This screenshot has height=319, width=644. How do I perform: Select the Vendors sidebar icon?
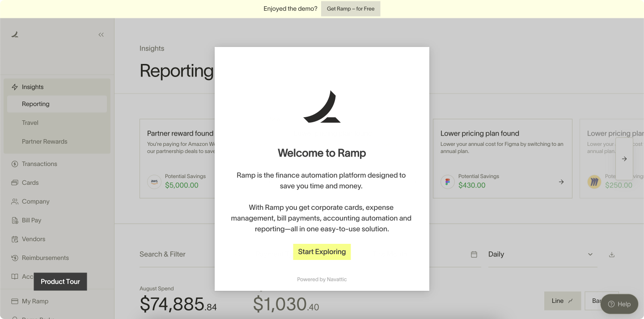click(x=15, y=239)
